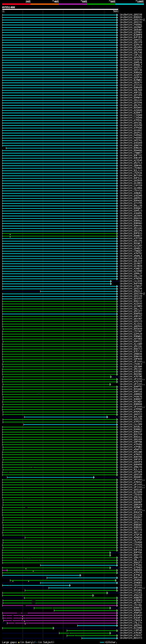Select label UniRef100_Q93XM4

point(131,103)
